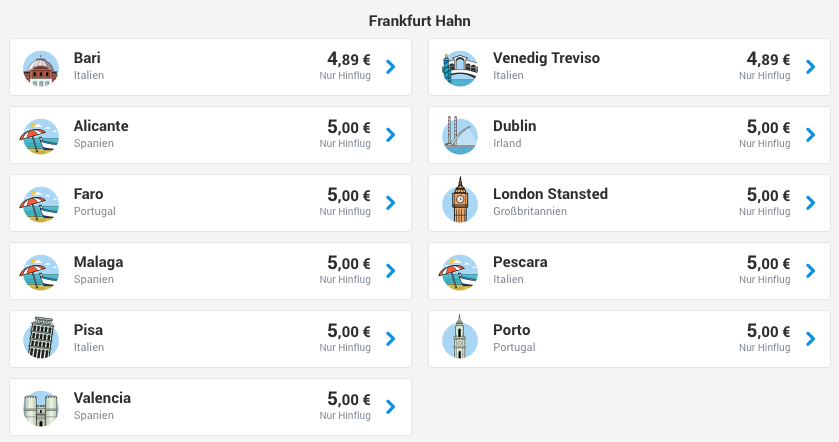This screenshot has height=442, width=839.
Task: Expand the Dublin offer using its chevron
Action: click(811, 135)
